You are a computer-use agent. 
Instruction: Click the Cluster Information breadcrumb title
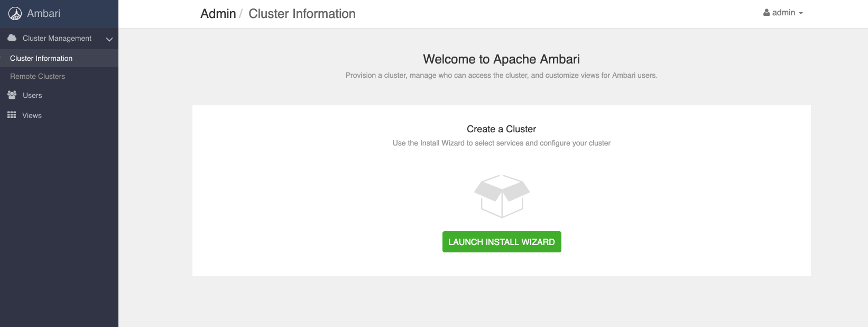click(302, 14)
